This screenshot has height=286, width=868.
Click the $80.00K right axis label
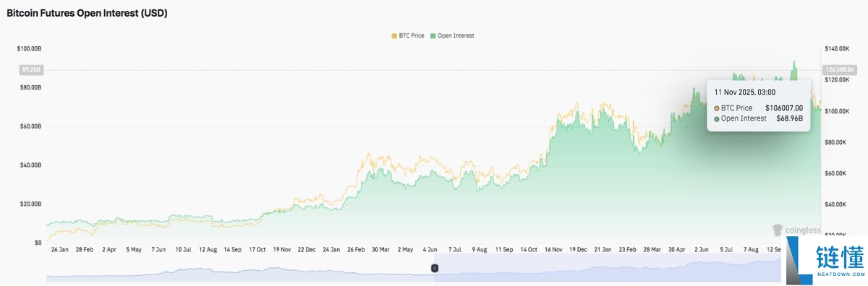point(835,142)
